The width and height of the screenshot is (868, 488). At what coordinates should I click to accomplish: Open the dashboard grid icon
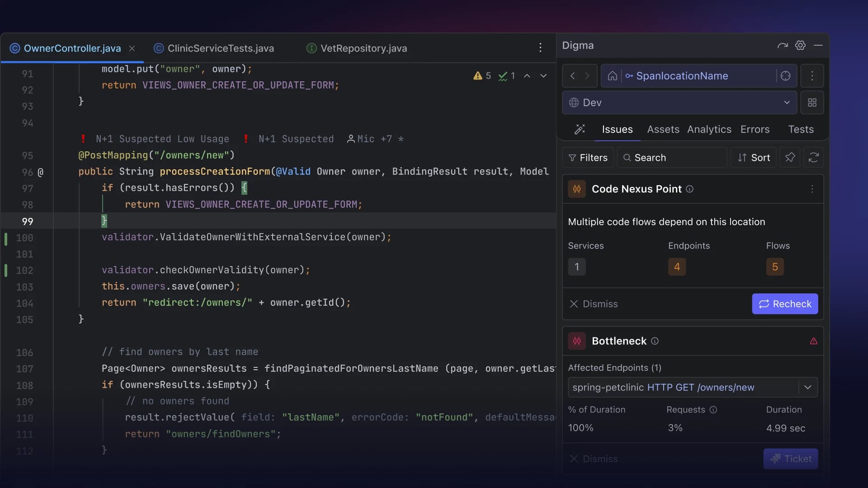click(812, 103)
